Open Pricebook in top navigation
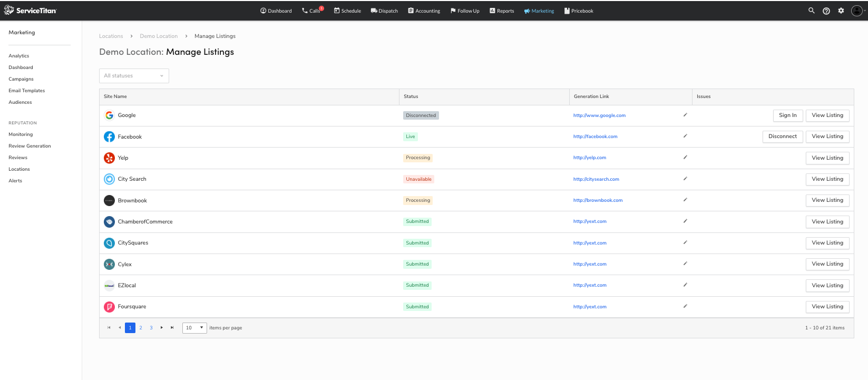Image resolution: width=868 pixels, height=380 pixels. point(579,11)
